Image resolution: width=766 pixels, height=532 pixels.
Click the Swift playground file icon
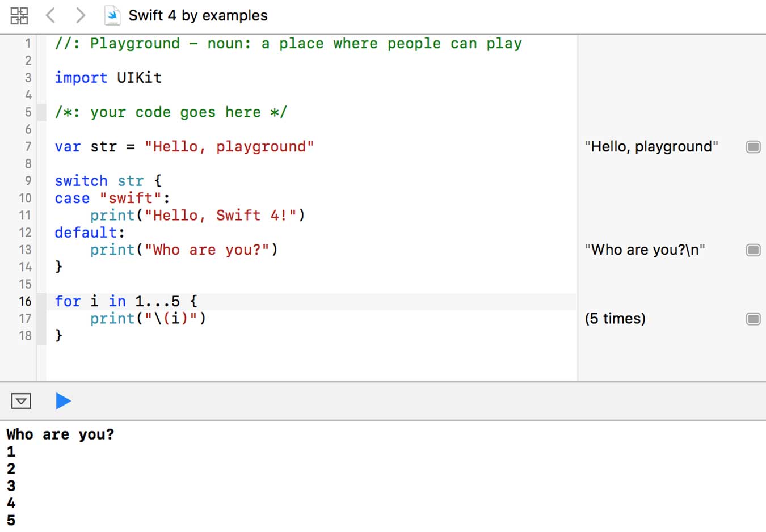click(112, 15)
